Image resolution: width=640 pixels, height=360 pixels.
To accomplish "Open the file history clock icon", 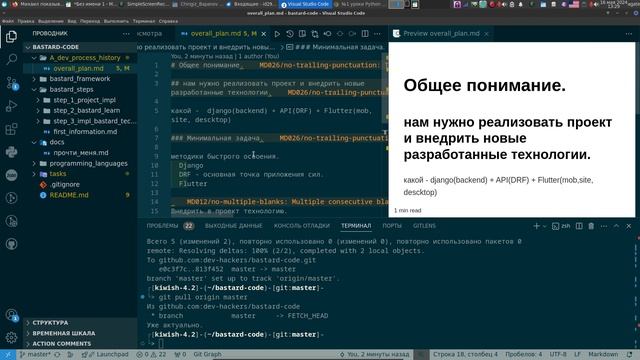I will (290, 34).
